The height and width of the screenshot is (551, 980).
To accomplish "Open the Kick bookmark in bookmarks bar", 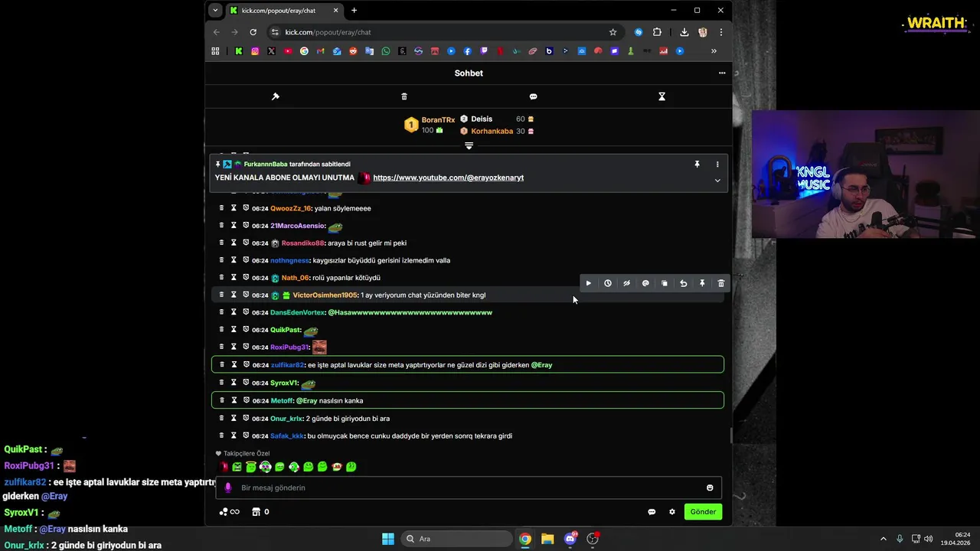I will click(239, 51).
